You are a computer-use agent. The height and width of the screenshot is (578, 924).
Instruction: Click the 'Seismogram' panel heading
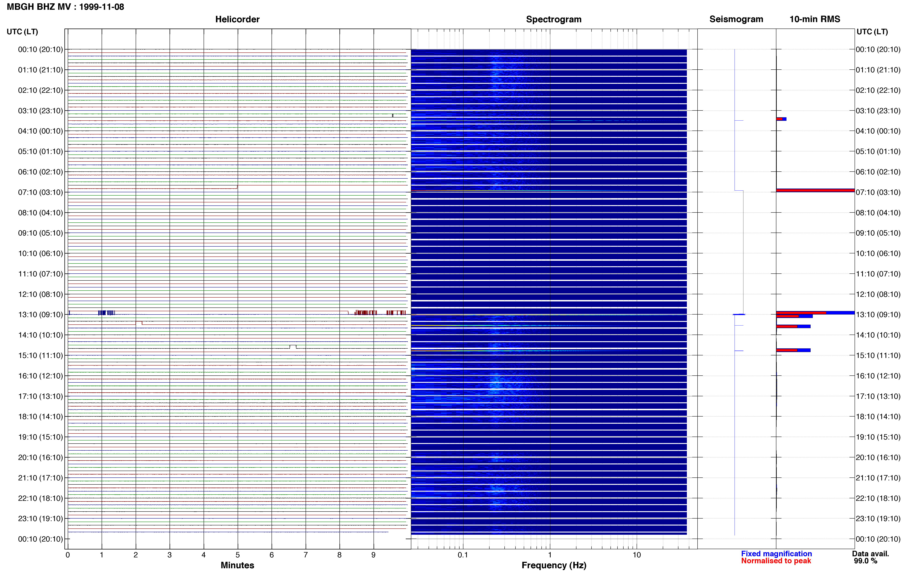click(x=736, y=19)
